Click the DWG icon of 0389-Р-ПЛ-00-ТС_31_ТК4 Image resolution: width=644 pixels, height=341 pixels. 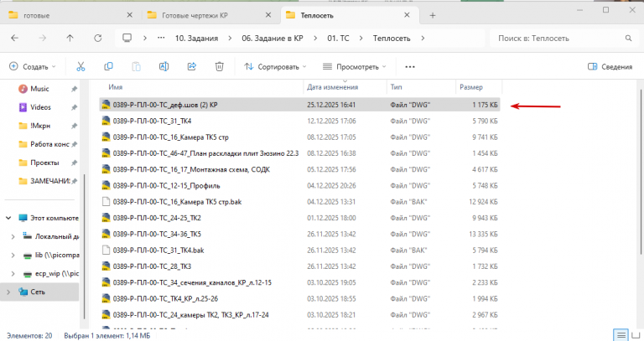pyautogui.click(x=106, y=121)
